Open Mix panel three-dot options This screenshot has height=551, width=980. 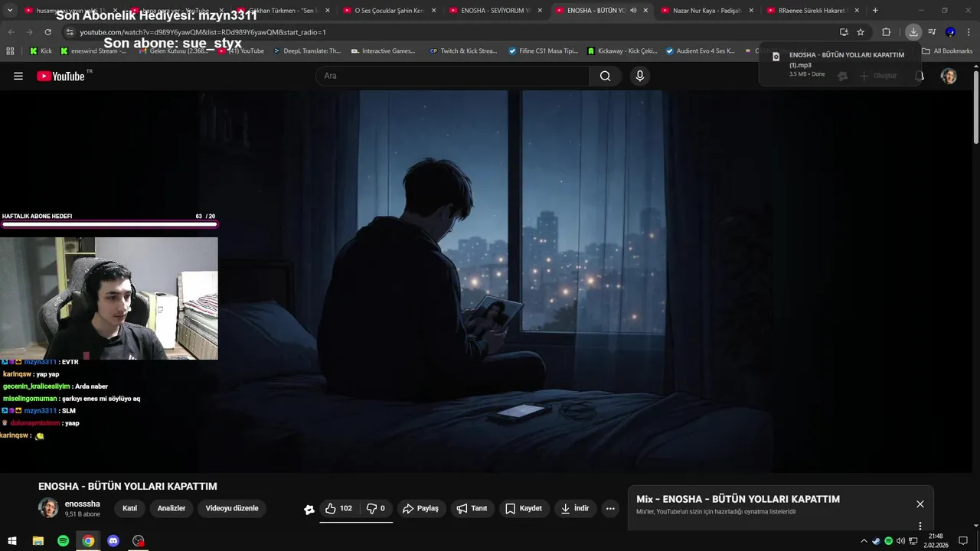point(920,526)
